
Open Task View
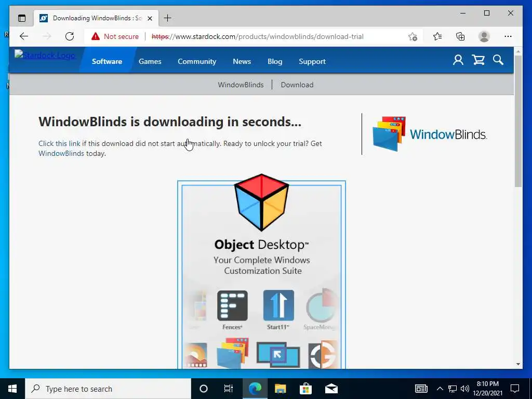tap(229, 389)
